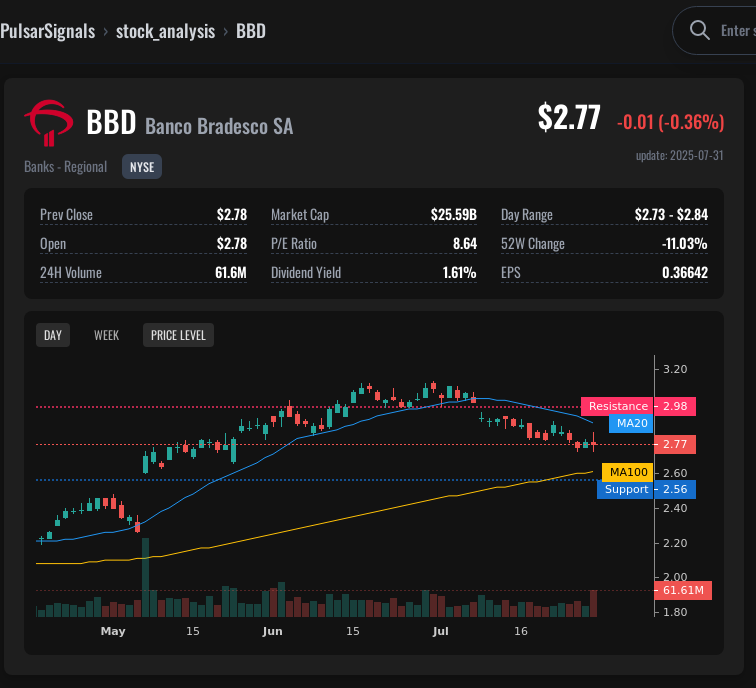Switch chart to WEEK view
This screenshot has height=688, width=756.
point(107,335)
